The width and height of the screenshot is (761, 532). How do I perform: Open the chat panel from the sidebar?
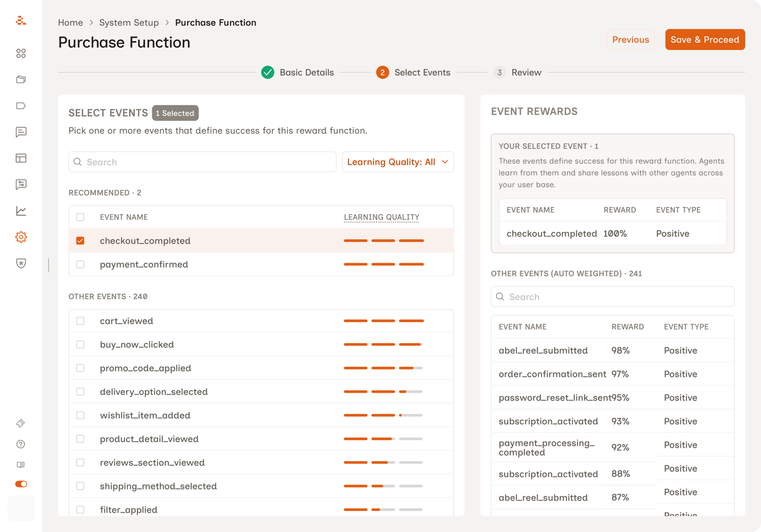point(21,132)
